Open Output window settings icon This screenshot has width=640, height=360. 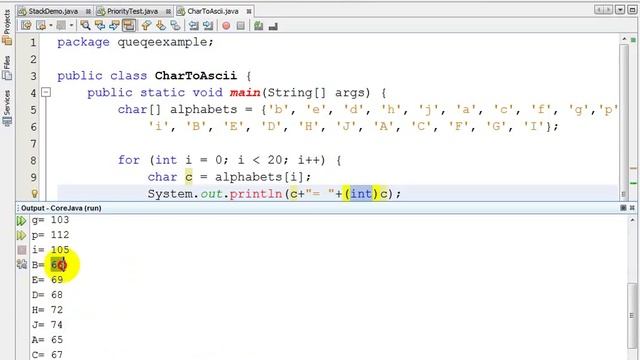tap(22, 264)
